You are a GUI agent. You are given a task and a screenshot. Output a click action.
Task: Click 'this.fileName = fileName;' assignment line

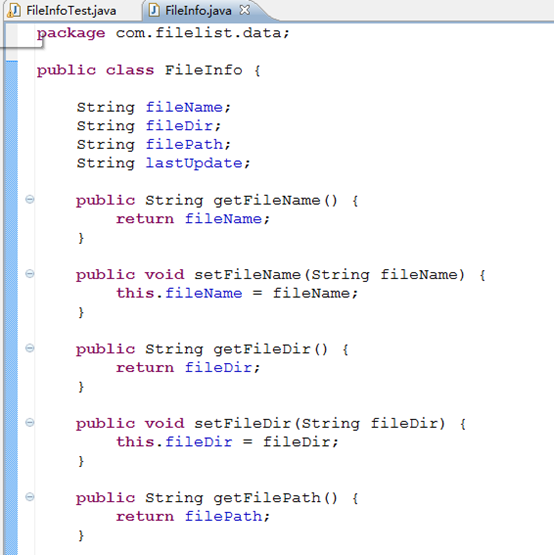[x=237, y=293]
